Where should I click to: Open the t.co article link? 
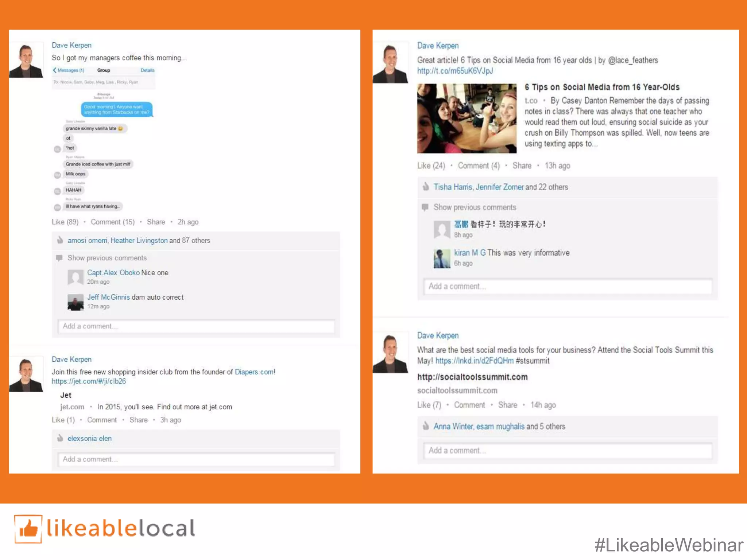pyautogui.click(x=455, y=71)
